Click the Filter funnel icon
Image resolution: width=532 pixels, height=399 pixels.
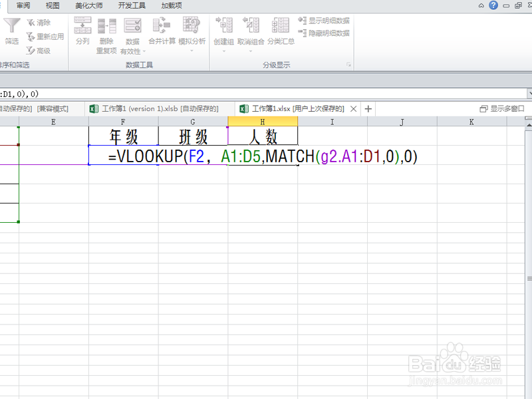(12, 25)
